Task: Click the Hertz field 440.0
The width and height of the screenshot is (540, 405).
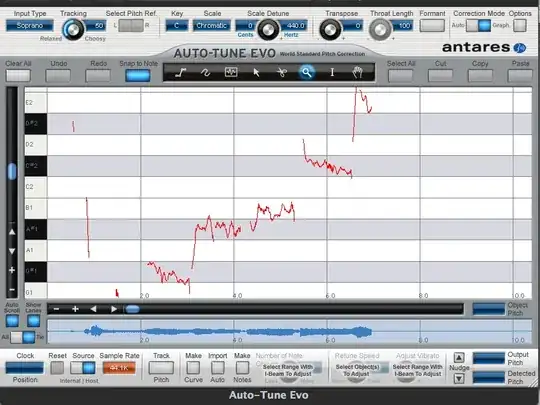Action: tap(293, 25)
